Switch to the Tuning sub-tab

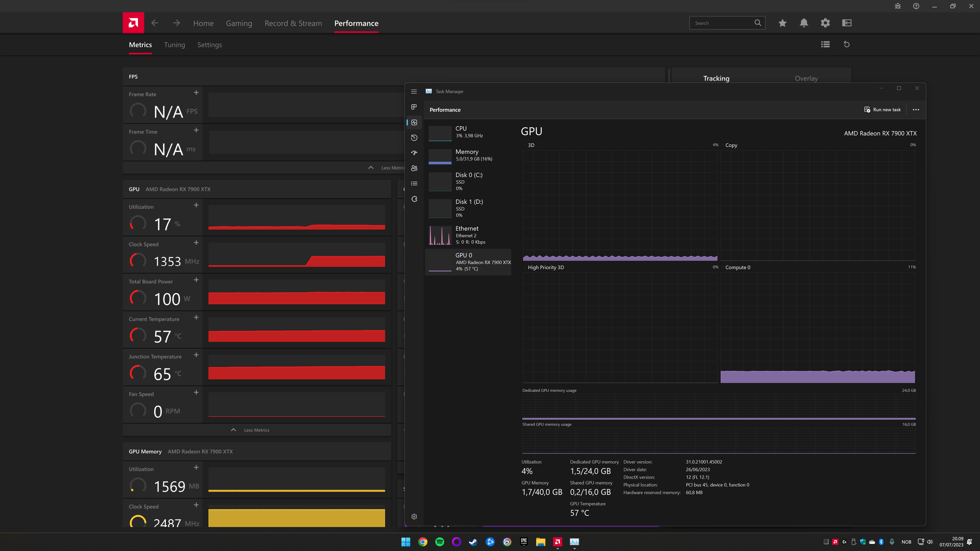[174, 45]
